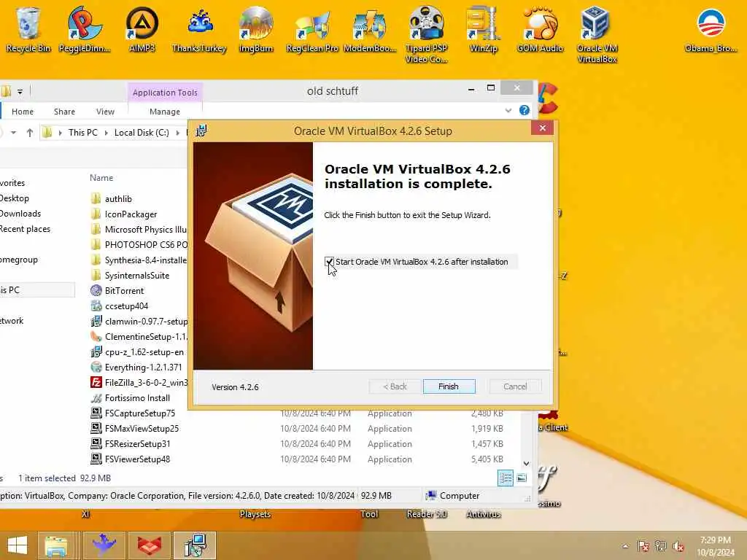747x560 pixels.
Task: Select the FSMaxViewSetup25 file
Action: pos(142,429)
